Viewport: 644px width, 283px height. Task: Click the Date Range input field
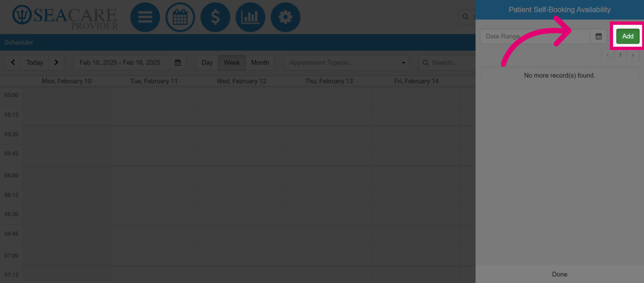tap(535, 36)
